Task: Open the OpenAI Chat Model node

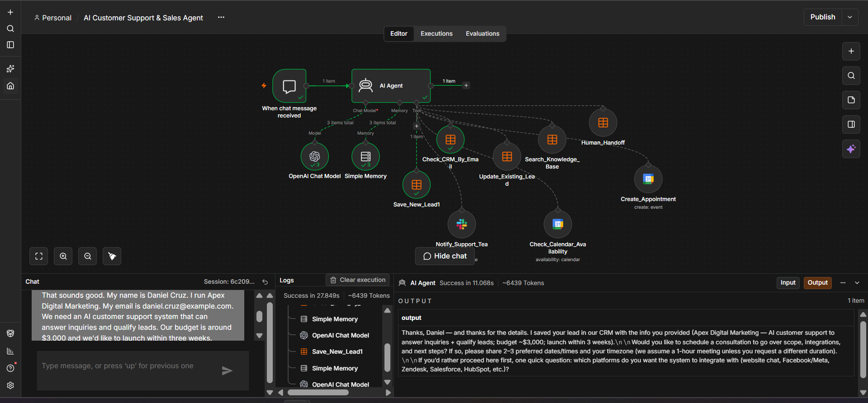Action: pos(315,156)
